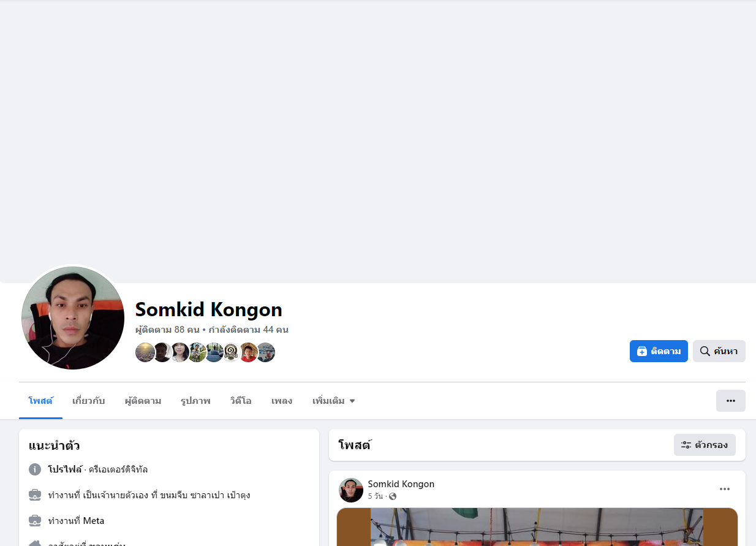Switch to the ผู้ติดตาม tab
Image resolution: width=756 pixels, height=546 pixels.
point(143,401)
